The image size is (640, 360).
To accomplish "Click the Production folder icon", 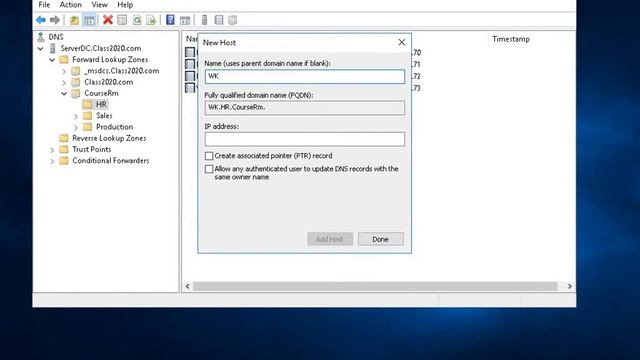I will [87, 127].
